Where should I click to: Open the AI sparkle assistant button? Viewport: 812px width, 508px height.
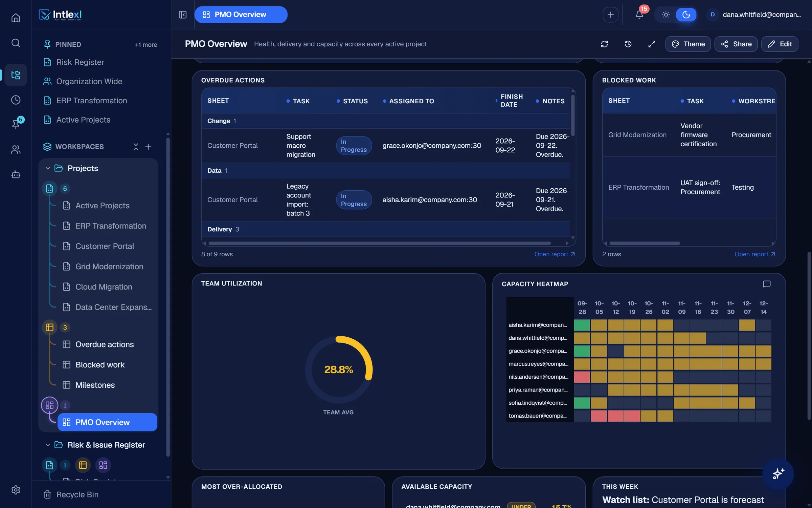[x=778, y=473]
